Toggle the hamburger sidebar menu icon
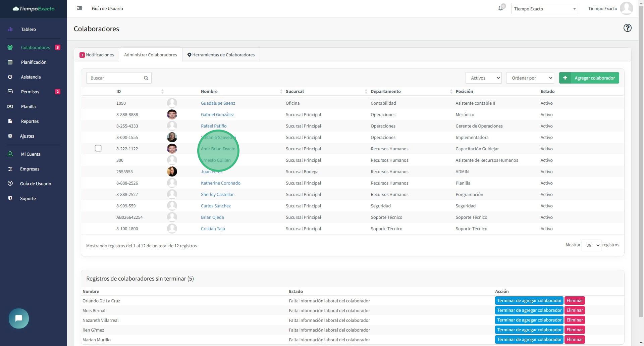Image resolution: width=644 pixels, height=346 pixels. point(79,8)
